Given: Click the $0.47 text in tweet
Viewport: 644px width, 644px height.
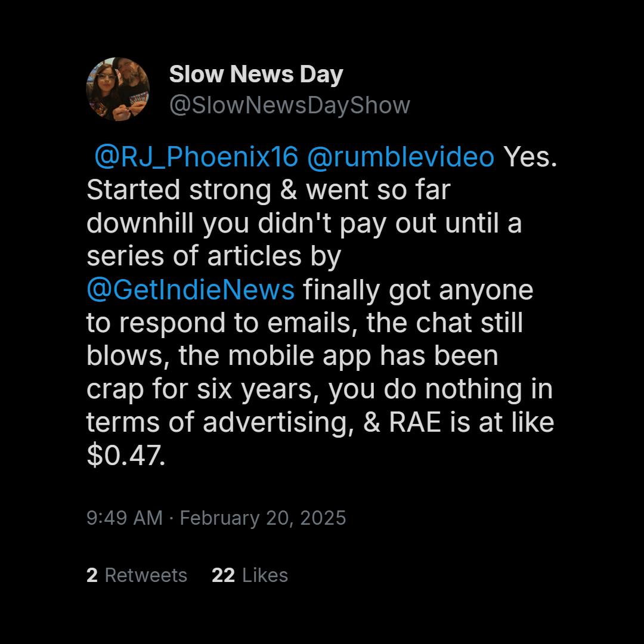Looking at the screenshot, I should (x=126, y=456).
